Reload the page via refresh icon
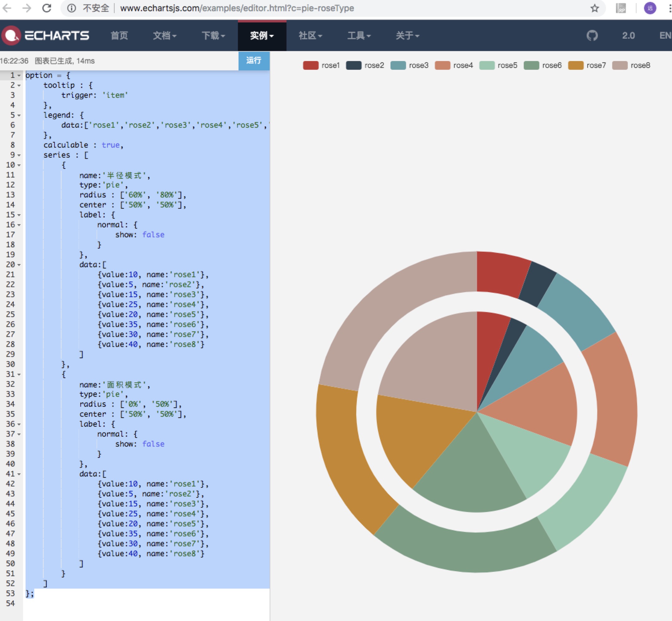 (x=46, y=8)
